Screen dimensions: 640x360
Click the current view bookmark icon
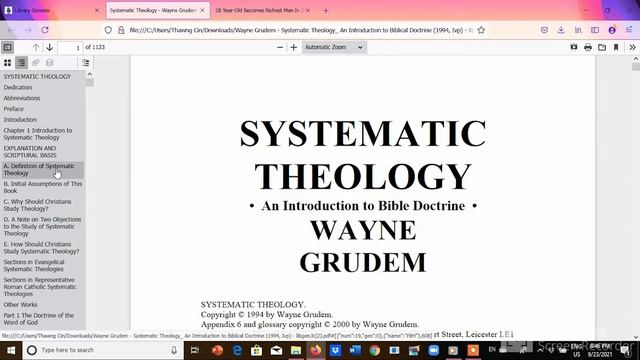[x=616, y=47]
